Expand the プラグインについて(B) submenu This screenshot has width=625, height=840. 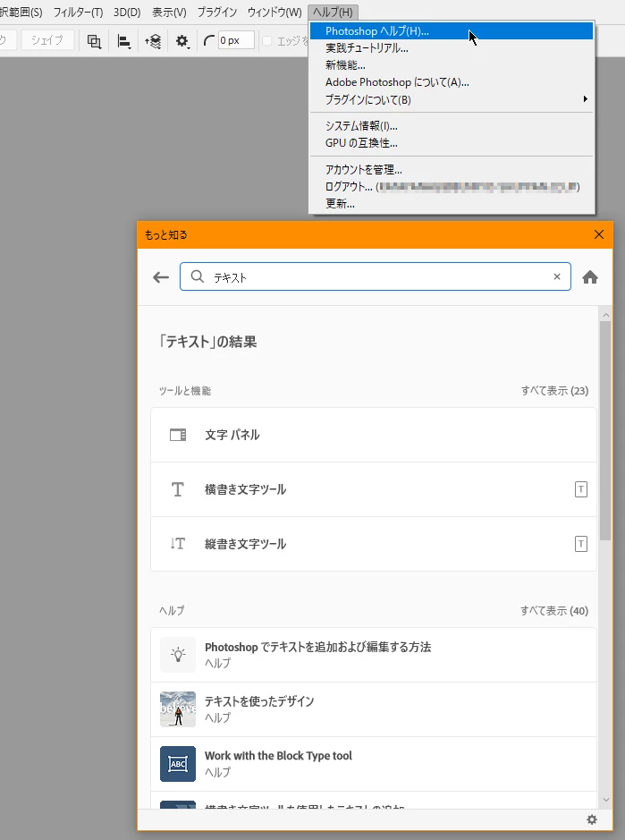tap(452, 99)
